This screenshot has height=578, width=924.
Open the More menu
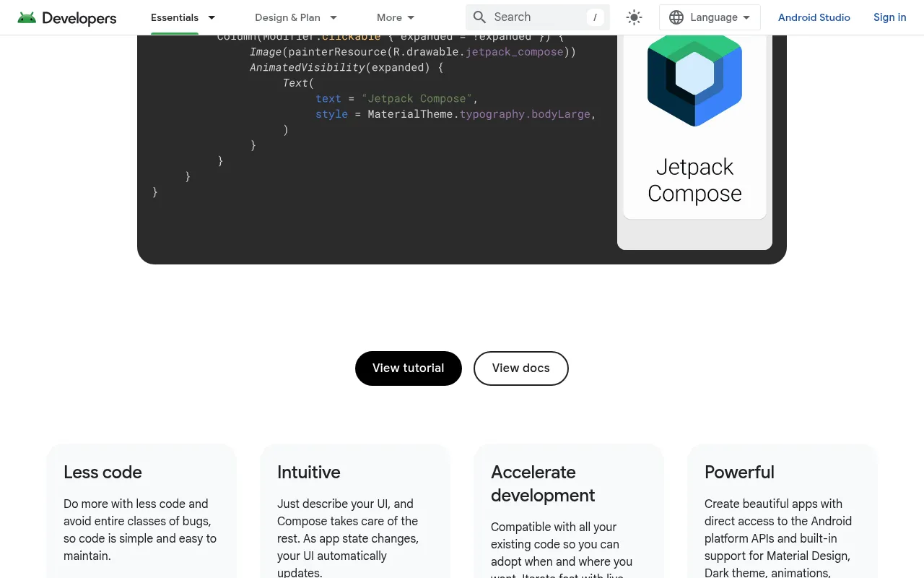[396, 17]
